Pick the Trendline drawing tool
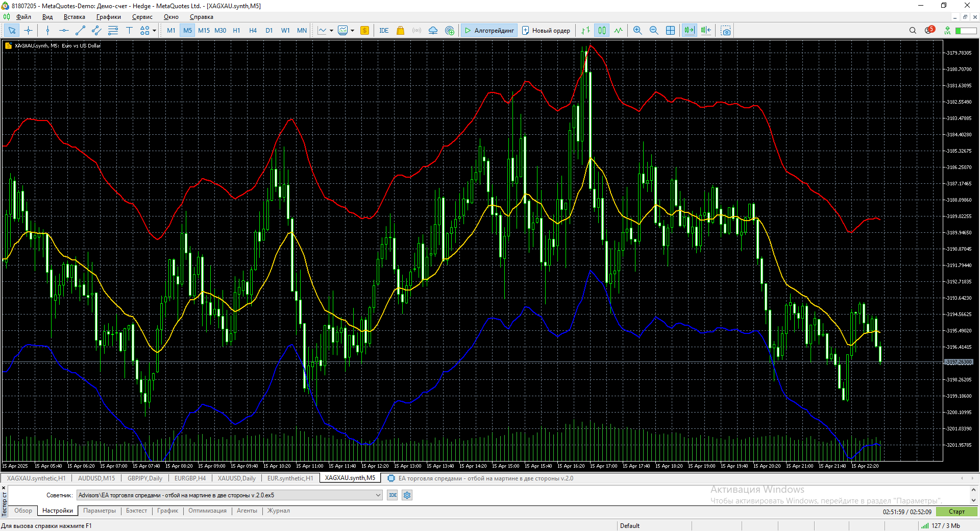The image size is (980, 531). click(x=80, y=31)
